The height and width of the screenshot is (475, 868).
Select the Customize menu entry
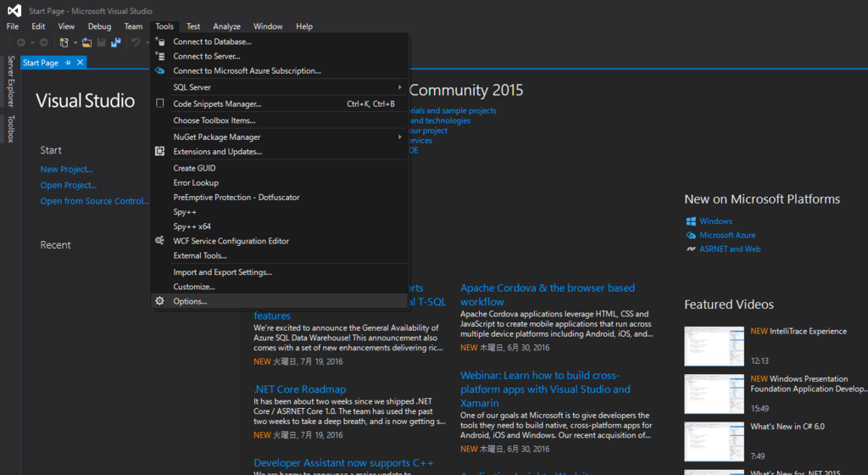[280, 287]
